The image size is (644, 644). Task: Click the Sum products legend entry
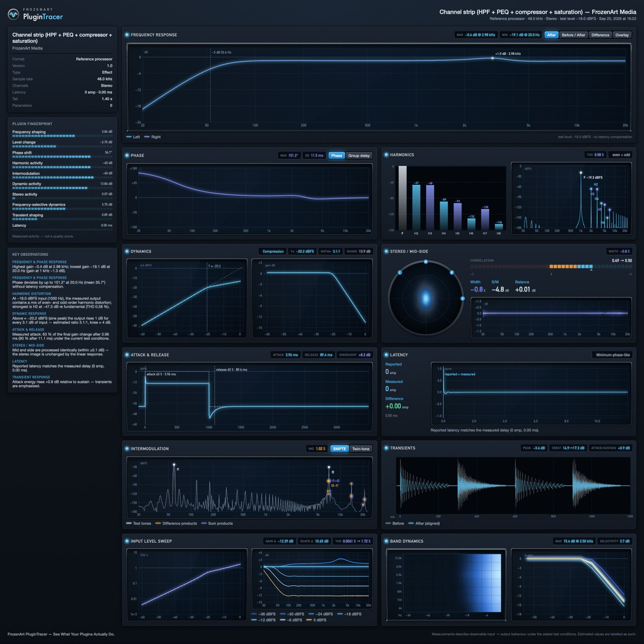click(x=217, y=524)
